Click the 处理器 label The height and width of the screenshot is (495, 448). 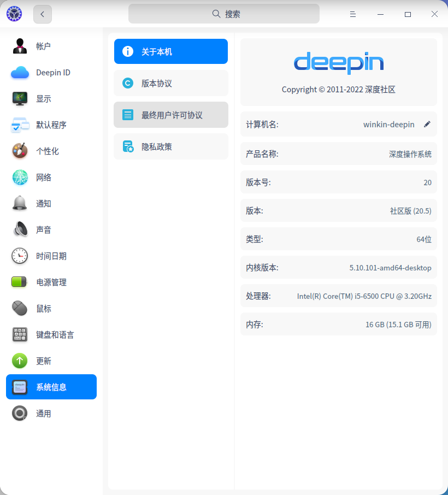point(258,296)
